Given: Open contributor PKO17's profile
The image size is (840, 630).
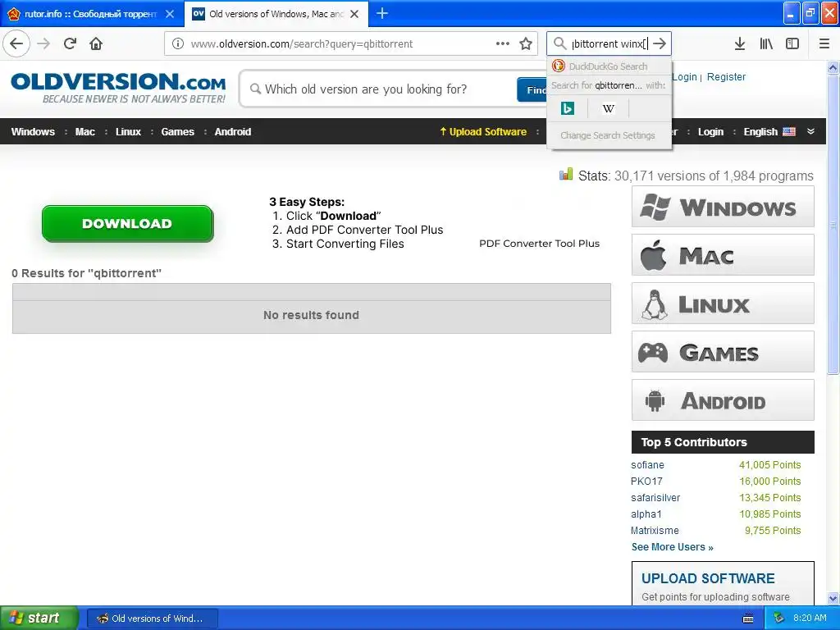Looking at the screenshot, I should click(x=646, y=481).
